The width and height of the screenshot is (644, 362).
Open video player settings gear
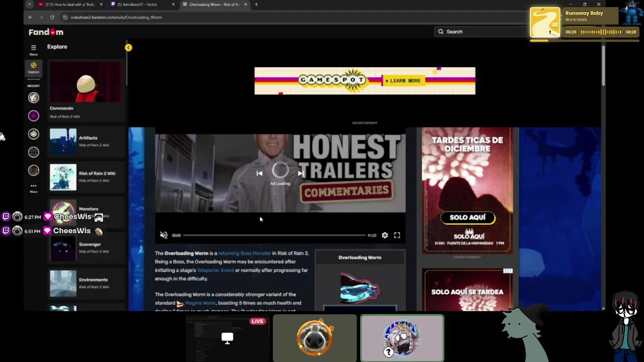click(385, 235)
